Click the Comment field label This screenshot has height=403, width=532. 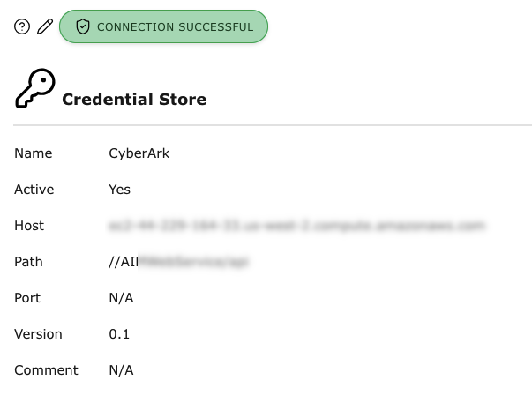(x=46, y=370)
